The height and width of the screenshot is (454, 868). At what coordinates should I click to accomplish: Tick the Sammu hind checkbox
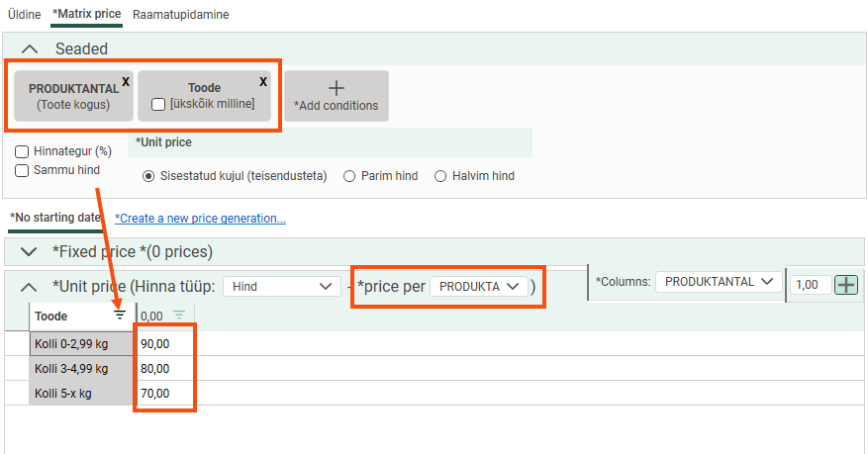22,170
